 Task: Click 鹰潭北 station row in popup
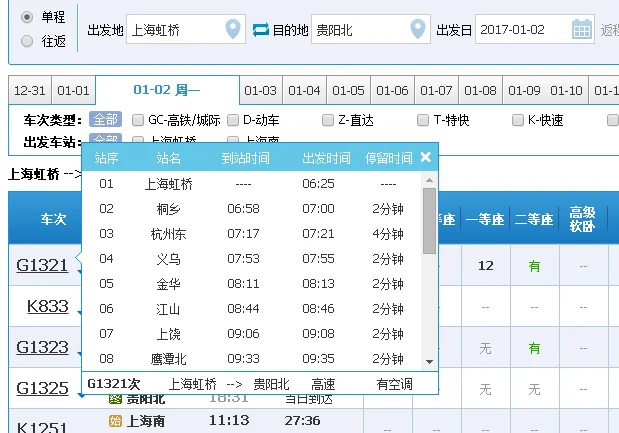(x=252, y=358)
